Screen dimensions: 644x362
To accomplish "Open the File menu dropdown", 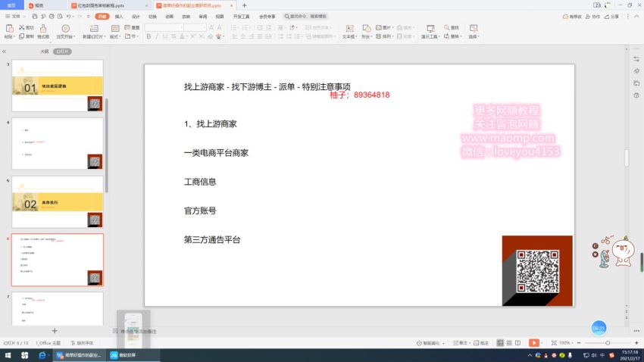I will tap(15, 17).
